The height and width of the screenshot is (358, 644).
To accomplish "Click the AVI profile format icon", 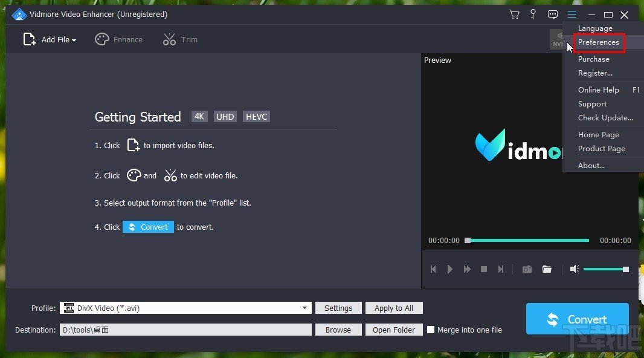I will [x=69, y=308].
